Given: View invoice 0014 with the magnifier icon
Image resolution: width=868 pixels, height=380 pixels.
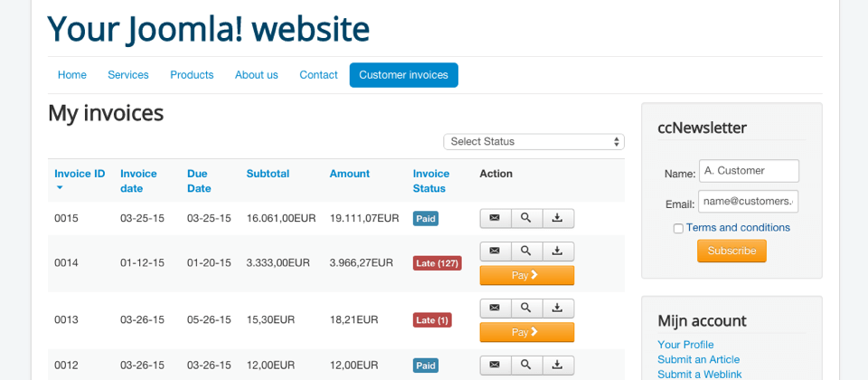Looking at the screenshot, I should point(526,251).
